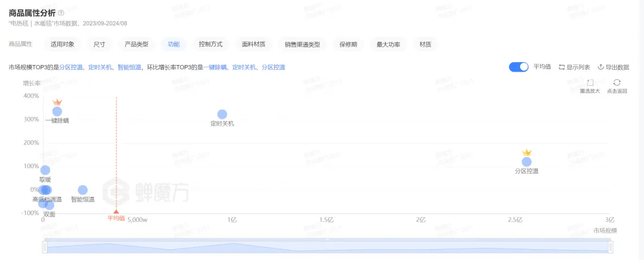This screenshot has height=260, width=644.
Task: Open the 面料材质 attribute tab
Action: point(253,44)
